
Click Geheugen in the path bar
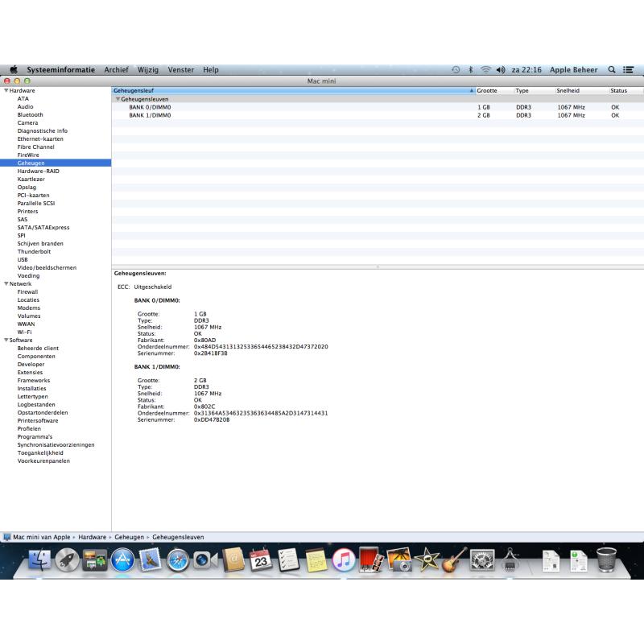pos(129,537)
